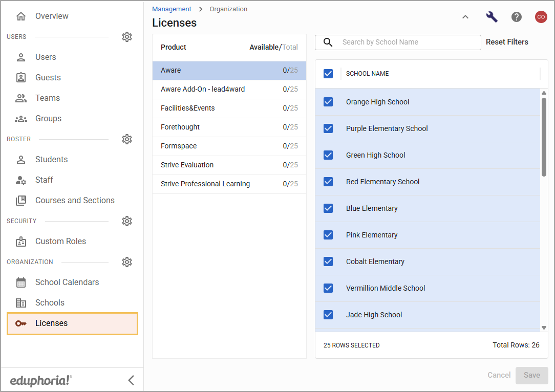Uncheck Blue Elementary checkbox

pos(328,208)
